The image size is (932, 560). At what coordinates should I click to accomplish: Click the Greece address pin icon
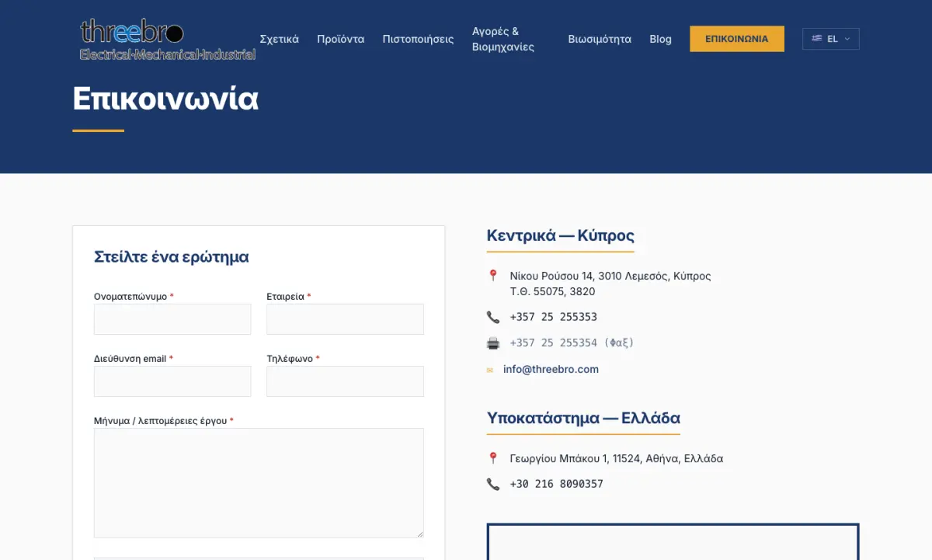point(492,458)
